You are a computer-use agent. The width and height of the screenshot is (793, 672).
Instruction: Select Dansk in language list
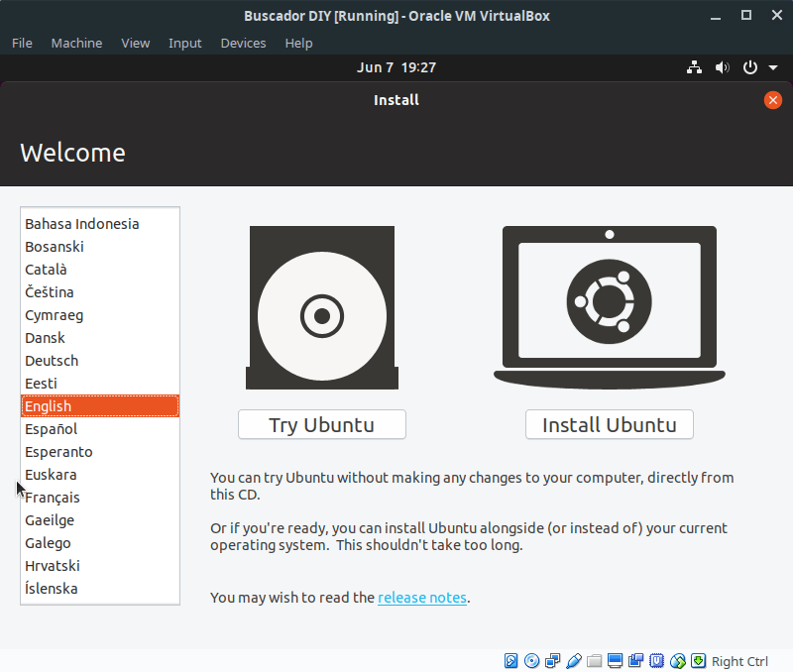pos(100,338)
